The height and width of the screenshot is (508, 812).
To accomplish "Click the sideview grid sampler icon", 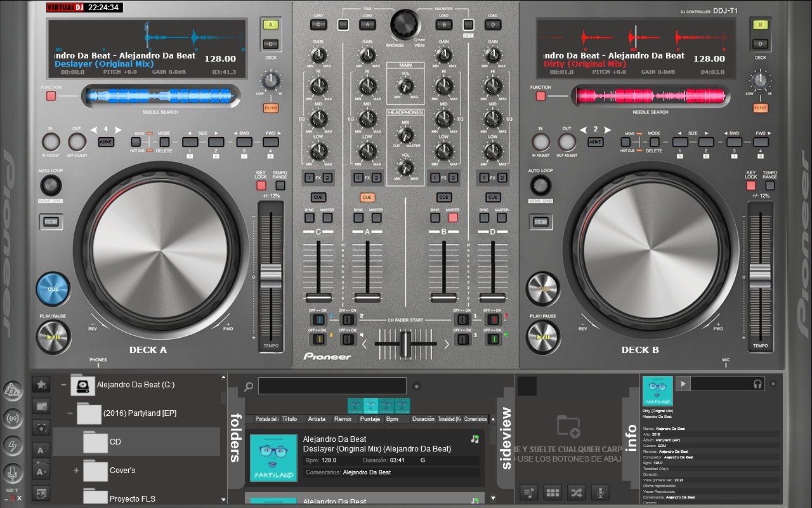I will [553, 492].
